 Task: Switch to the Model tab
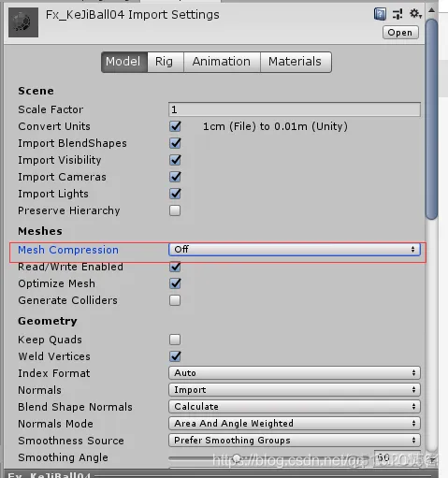pyautogui.click(x=124, y=62)
